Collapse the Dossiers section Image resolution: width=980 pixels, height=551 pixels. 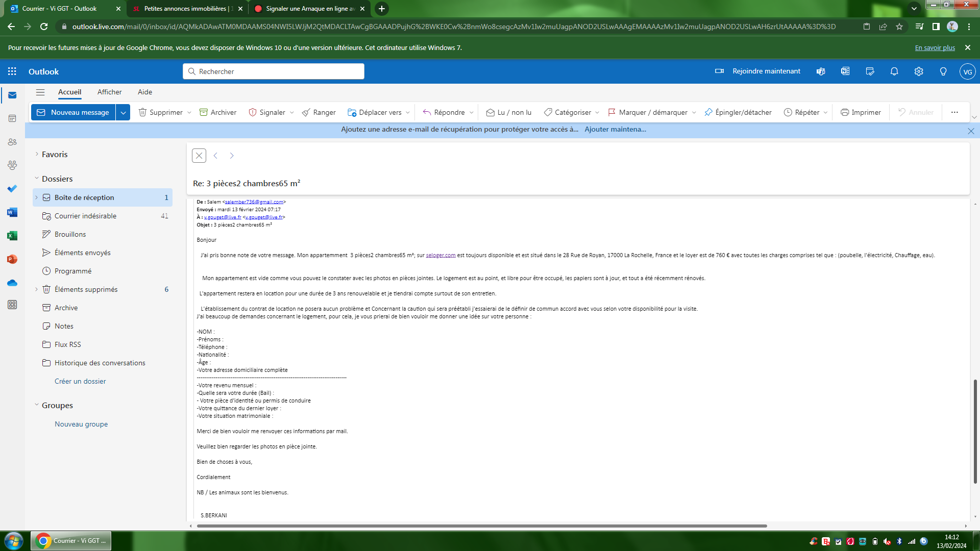tap(37, 179)
